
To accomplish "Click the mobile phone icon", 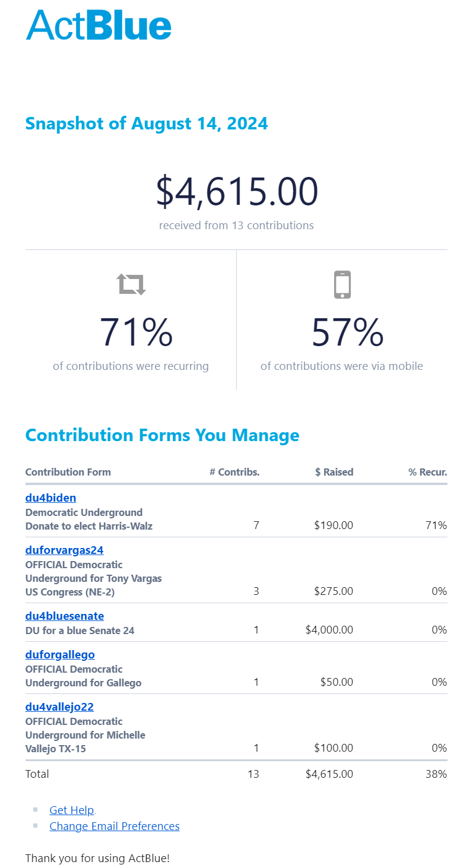I will coord(342,284).
